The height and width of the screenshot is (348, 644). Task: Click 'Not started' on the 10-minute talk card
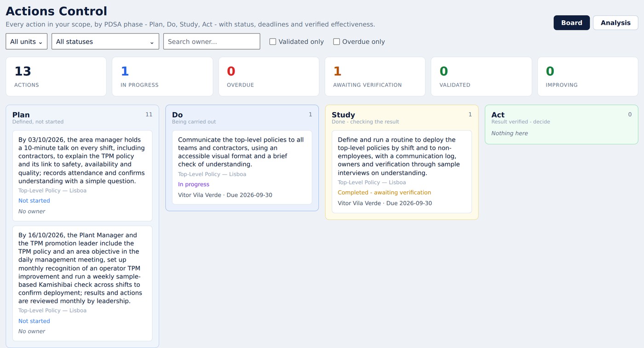tap(34, 201)
